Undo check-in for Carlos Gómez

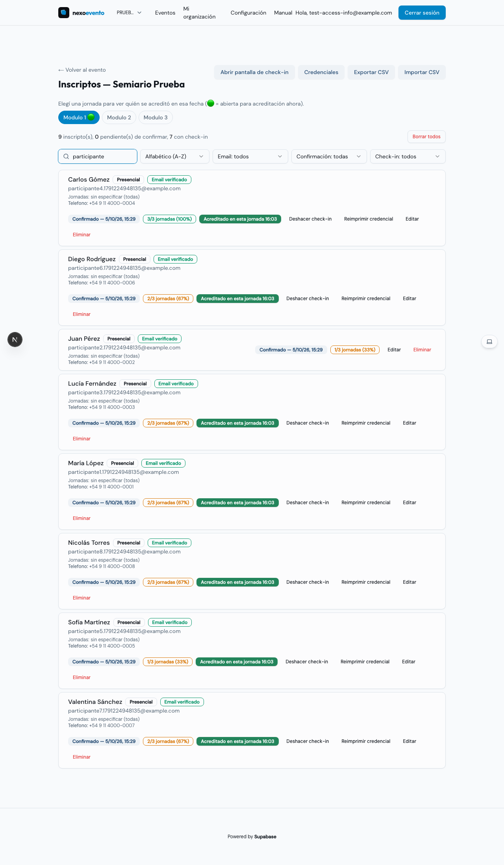[310, 219]
